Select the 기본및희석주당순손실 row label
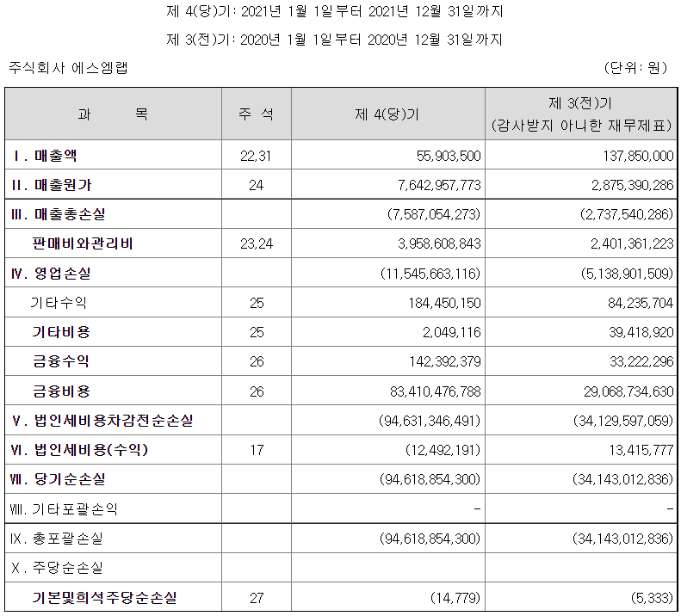The width and height of the screenshot is (681, 616). click(x=105, y=598)
